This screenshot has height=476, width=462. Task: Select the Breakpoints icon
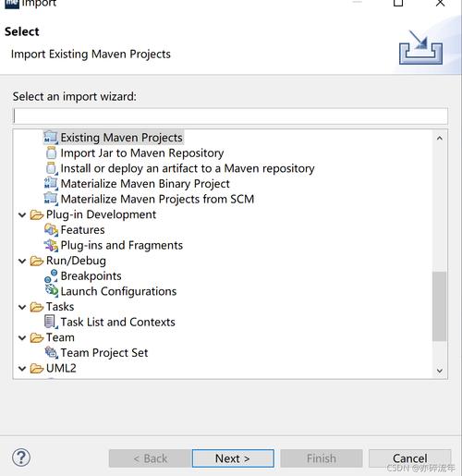(x=51, y=276)
